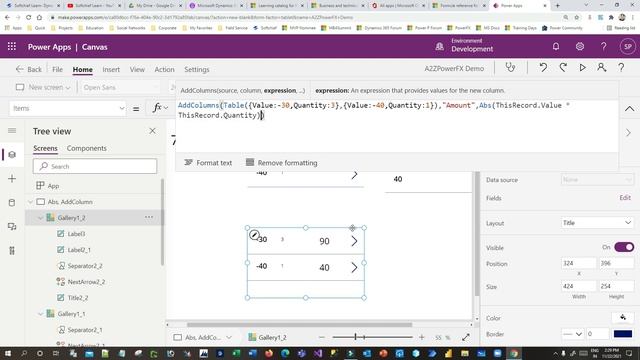Click the Position X field 324

click(x=578, y=263)
